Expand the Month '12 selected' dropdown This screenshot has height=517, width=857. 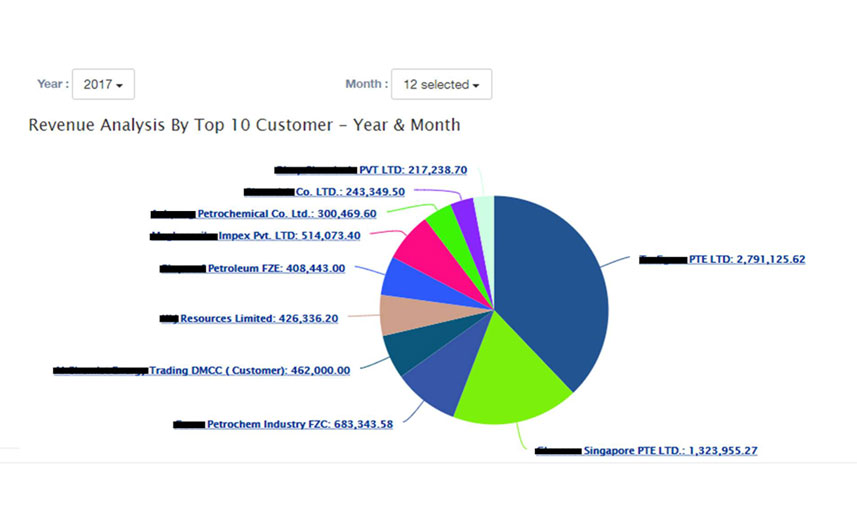click(441, 85)
